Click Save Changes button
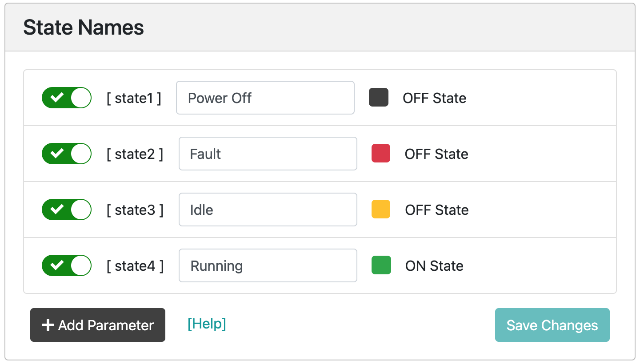 tap(552, 325)
